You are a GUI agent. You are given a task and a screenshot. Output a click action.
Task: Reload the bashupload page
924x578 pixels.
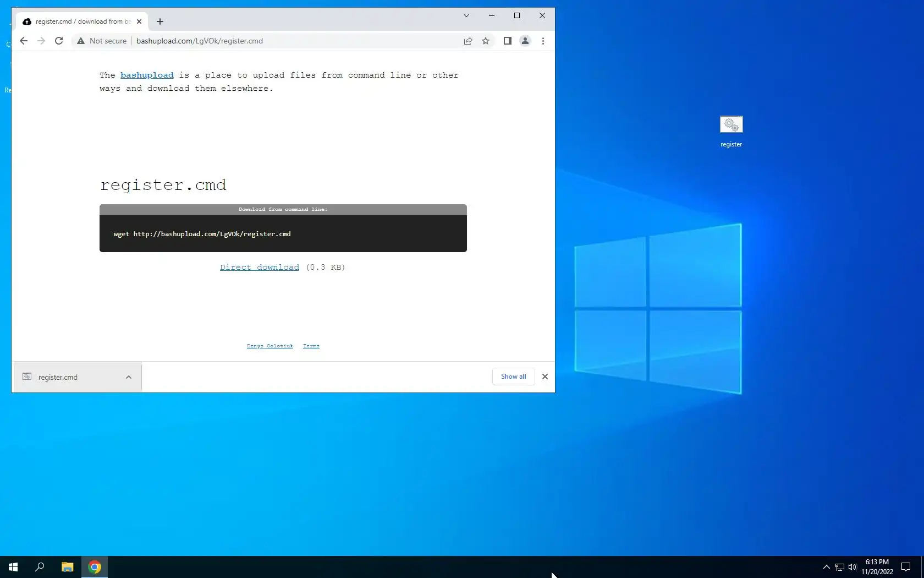tap(59, 41)
